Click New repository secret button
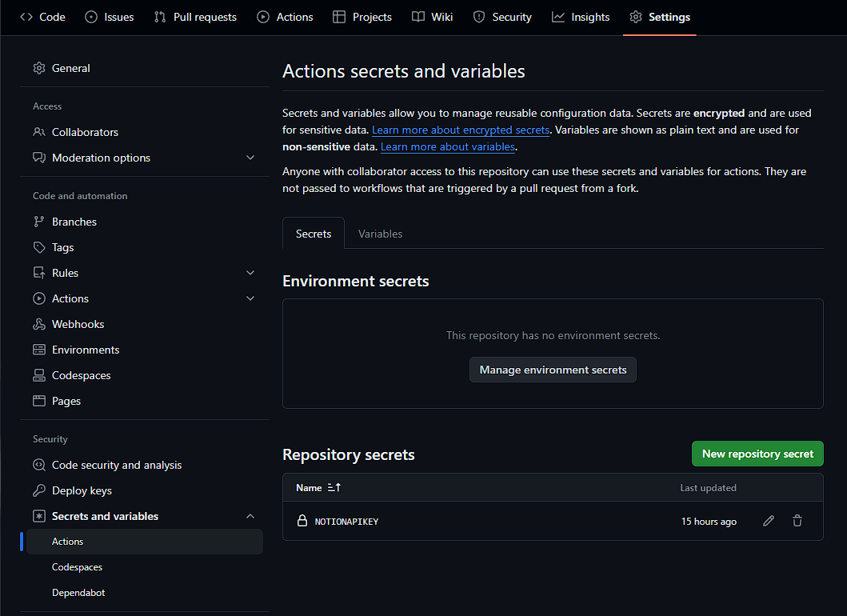Screen dimensions: 847x616 pos(757,454)
